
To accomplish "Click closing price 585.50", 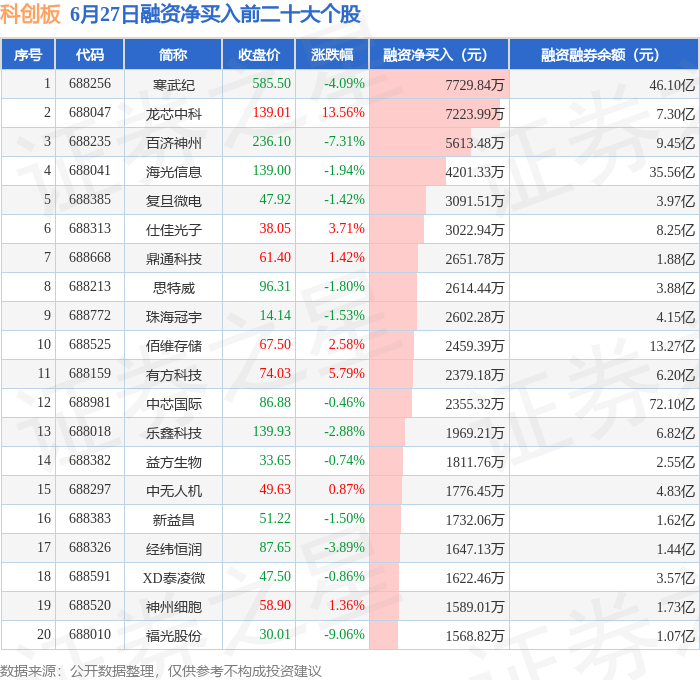I will tap(271, 83).
